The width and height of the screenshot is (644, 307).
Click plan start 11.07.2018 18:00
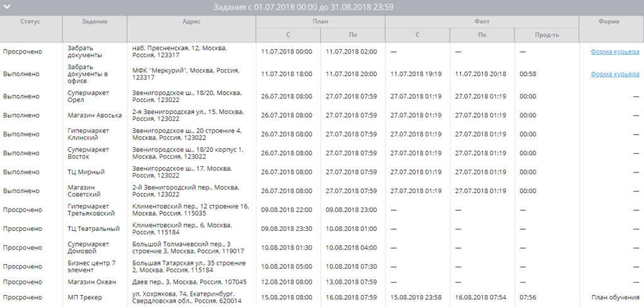(x=287, y=74)
